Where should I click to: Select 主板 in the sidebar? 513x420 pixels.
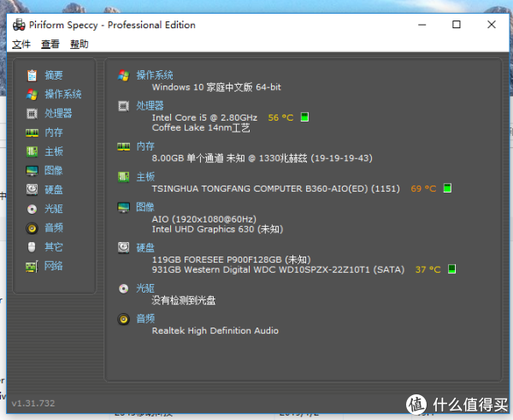[54, 151]
